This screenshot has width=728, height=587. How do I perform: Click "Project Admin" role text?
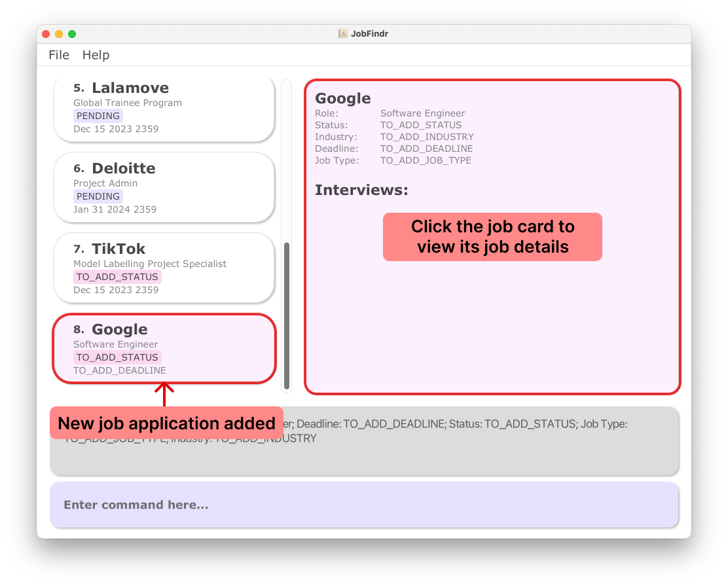(x=105, y=183)
